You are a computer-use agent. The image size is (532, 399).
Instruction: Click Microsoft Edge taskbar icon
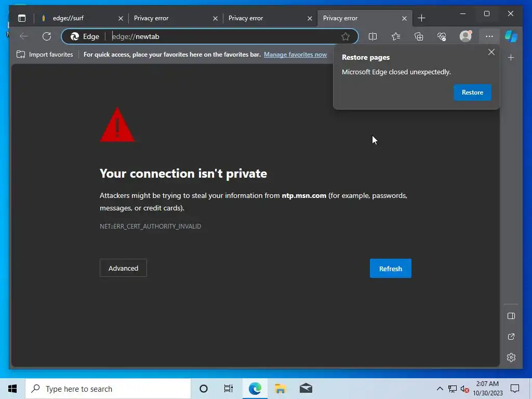point(255,389)
